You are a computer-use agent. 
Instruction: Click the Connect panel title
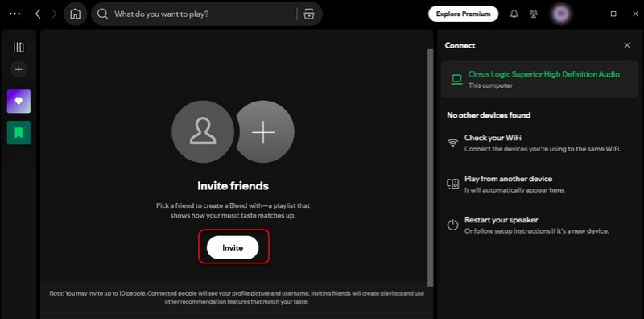point(460,46)
